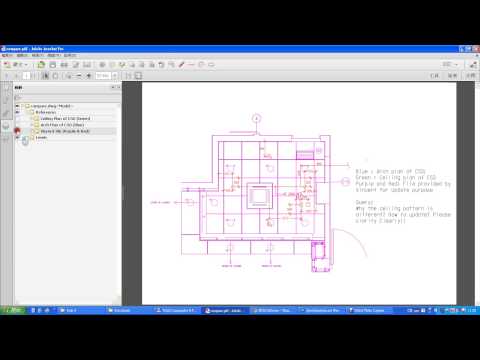Open the Tools pane button at the right

[x=434, y=76]
